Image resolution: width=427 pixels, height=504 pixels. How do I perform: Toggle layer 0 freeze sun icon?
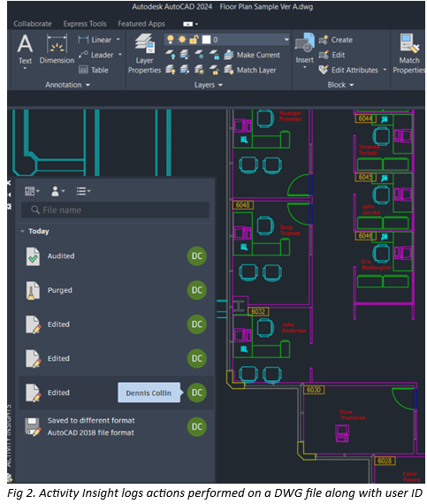tap(182, 39)
